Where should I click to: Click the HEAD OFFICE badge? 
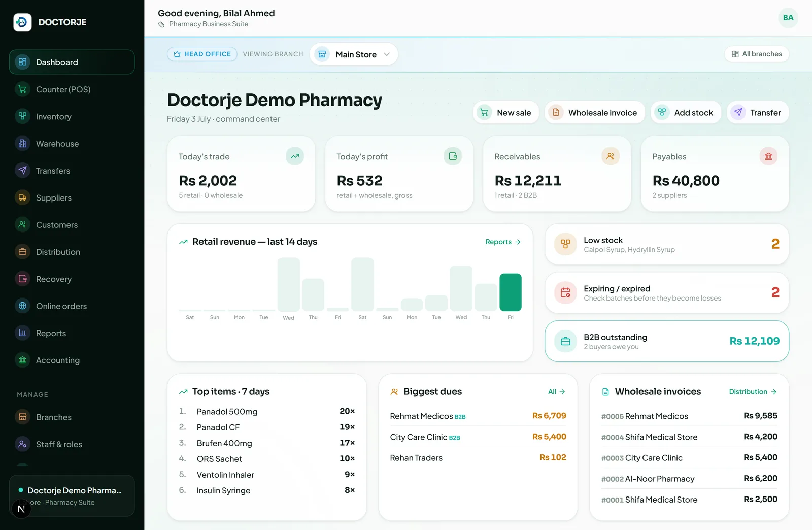(202, 54)
